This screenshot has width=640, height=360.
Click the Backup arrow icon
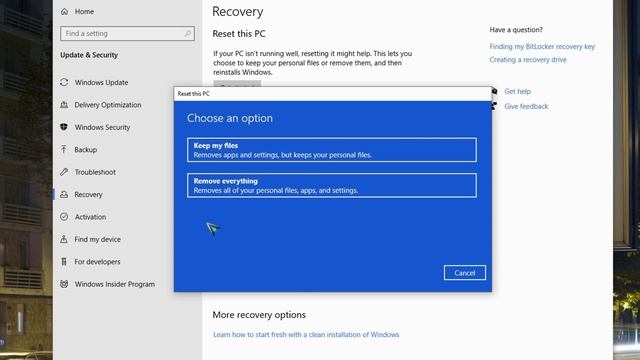click(x=64, y=149)
